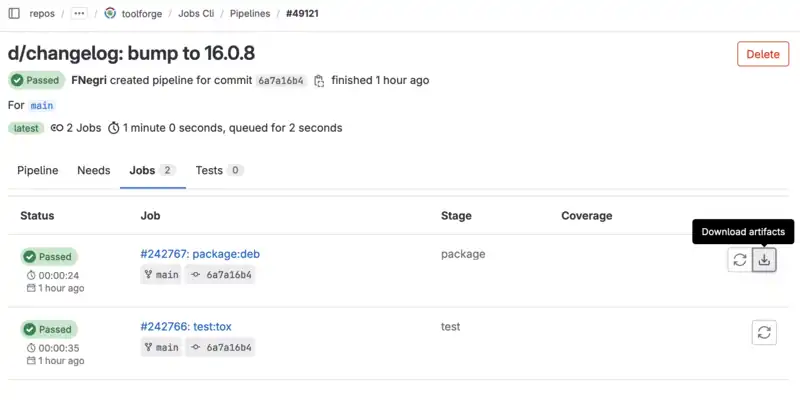Retry the package:deb job

point(740,260)
